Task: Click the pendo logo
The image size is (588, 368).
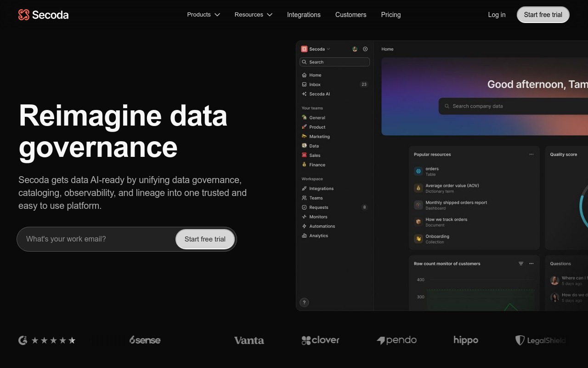Action: [396, 340]
